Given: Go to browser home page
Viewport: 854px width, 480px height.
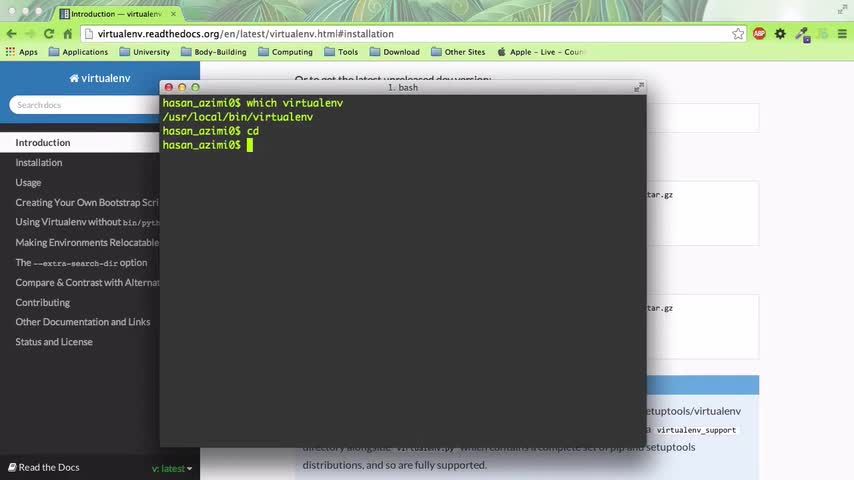Looking at the screenshot, I should pos(68,34).
